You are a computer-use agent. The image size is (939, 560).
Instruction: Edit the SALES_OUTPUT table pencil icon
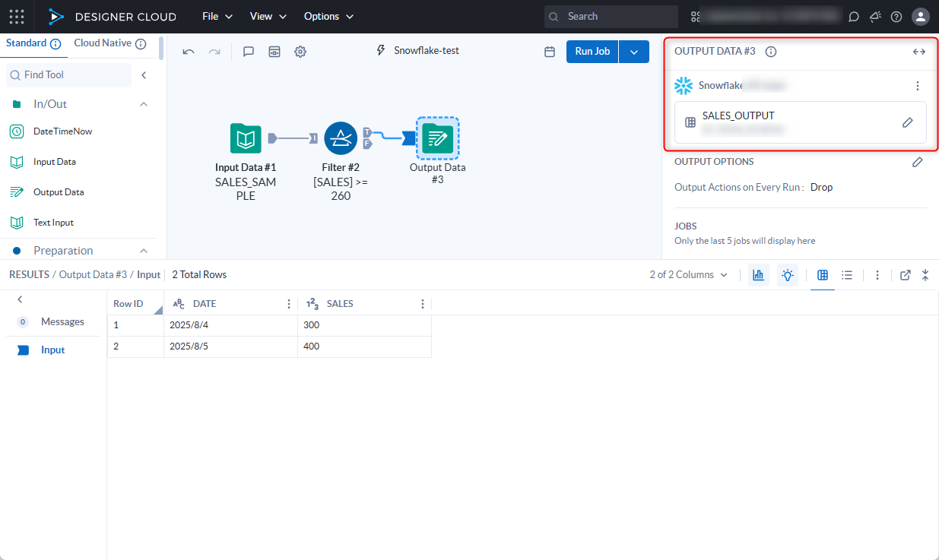click(907, 122)
